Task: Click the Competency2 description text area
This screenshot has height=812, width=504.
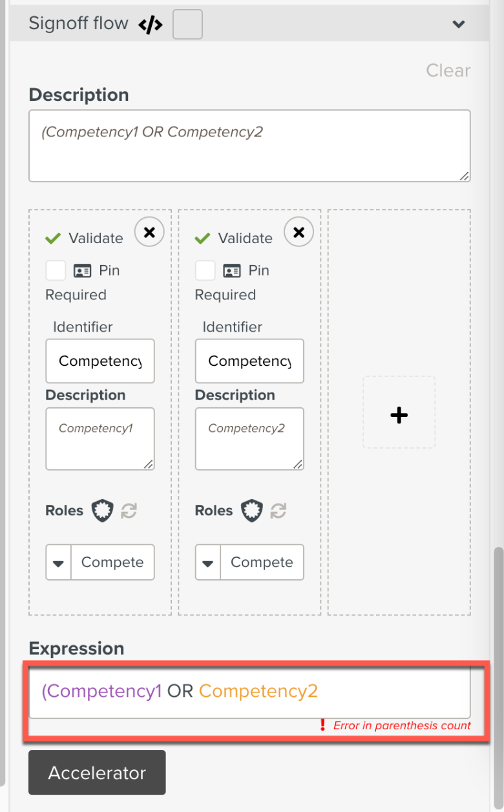Action: [x=249, y=438]
